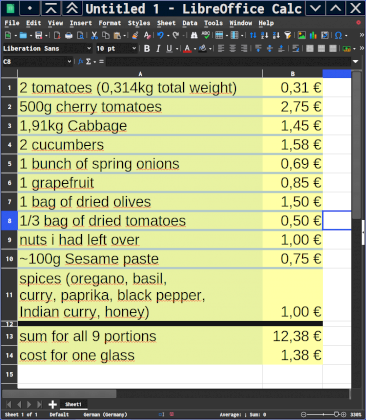Open the Data menu

(x=190, y=23)
